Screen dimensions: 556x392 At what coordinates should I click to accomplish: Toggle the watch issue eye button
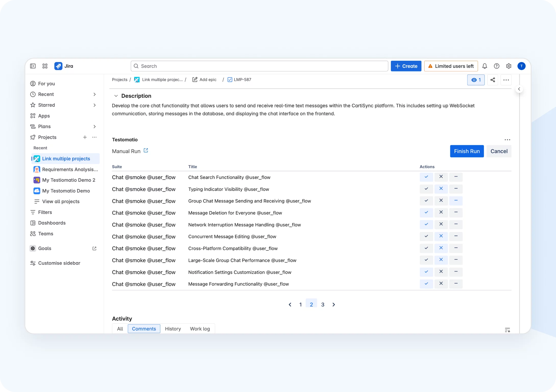476,80
